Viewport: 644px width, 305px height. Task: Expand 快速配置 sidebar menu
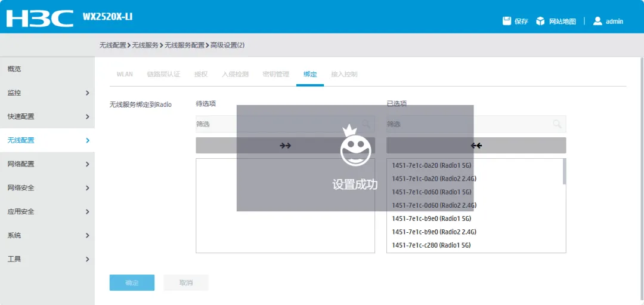coord(47,117)
